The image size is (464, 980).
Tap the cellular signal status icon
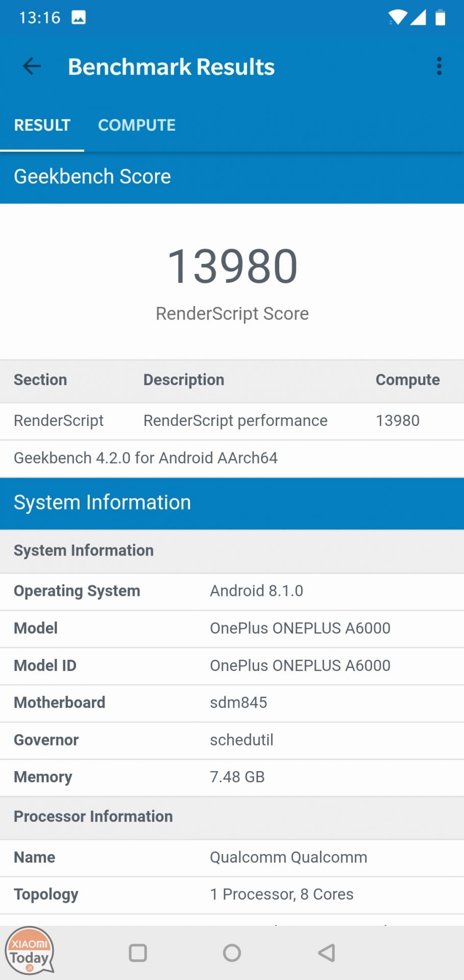(418, 17)
